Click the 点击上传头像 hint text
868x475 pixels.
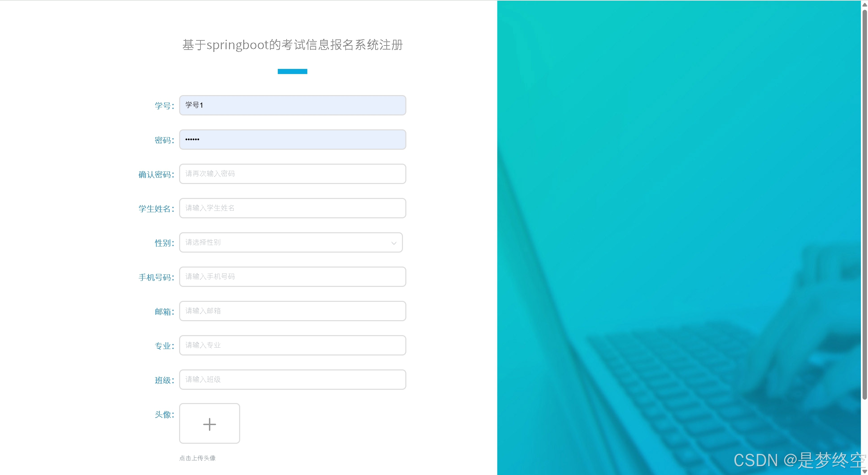click(x=197, y=458)
